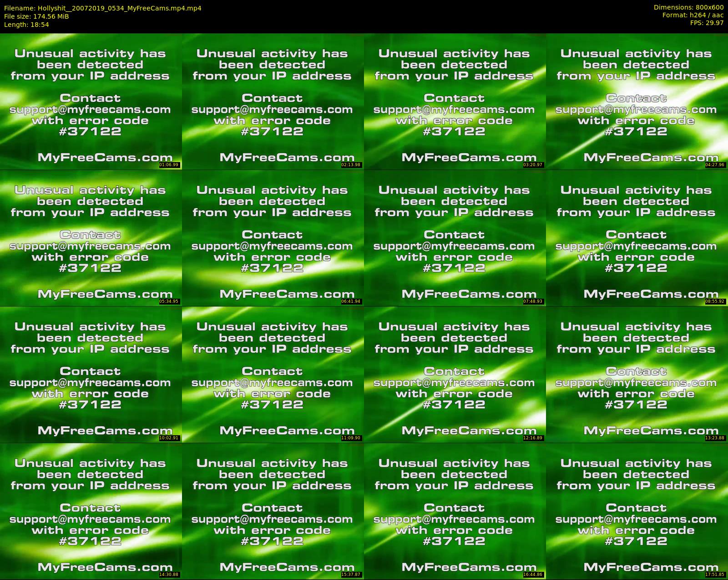Select the 'Dimensions: 800x600' text
Screen dimensions: 728x580
(x=688, y=7)
